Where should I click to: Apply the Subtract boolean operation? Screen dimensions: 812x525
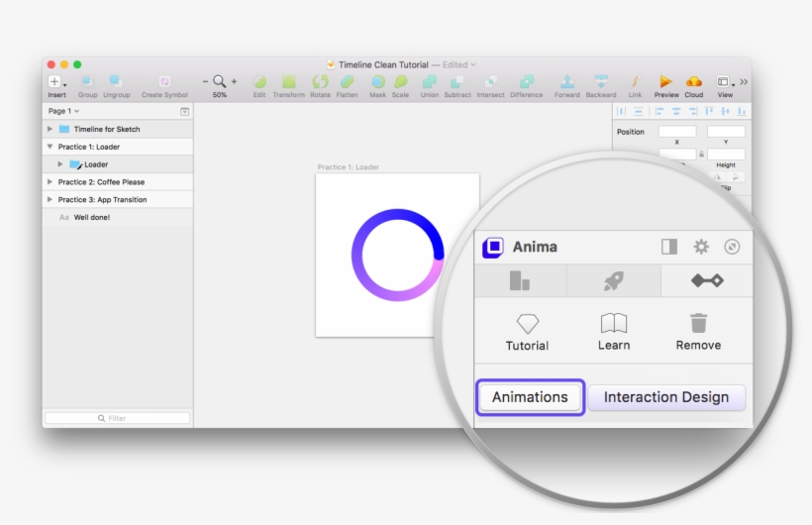457,81
